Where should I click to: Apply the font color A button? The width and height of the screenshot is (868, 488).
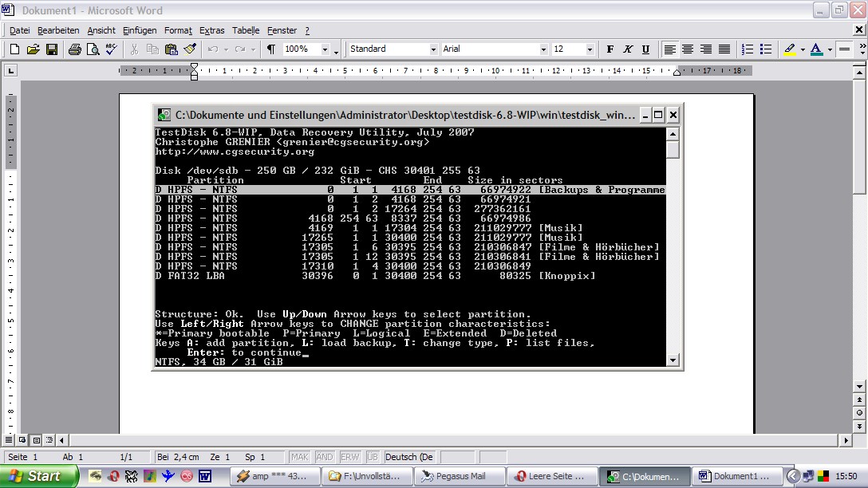(816, 49)
